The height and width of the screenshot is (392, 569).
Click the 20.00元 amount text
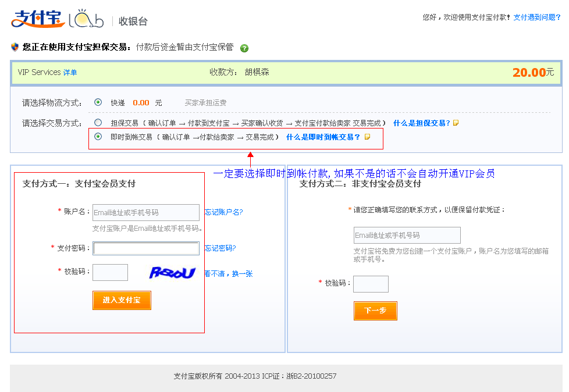pos(533,73)
